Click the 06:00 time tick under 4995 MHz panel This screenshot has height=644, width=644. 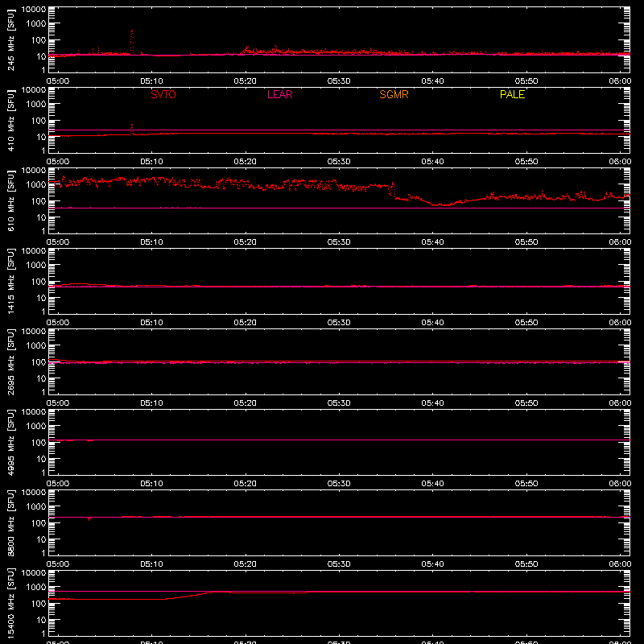click(x=620, y=484)
